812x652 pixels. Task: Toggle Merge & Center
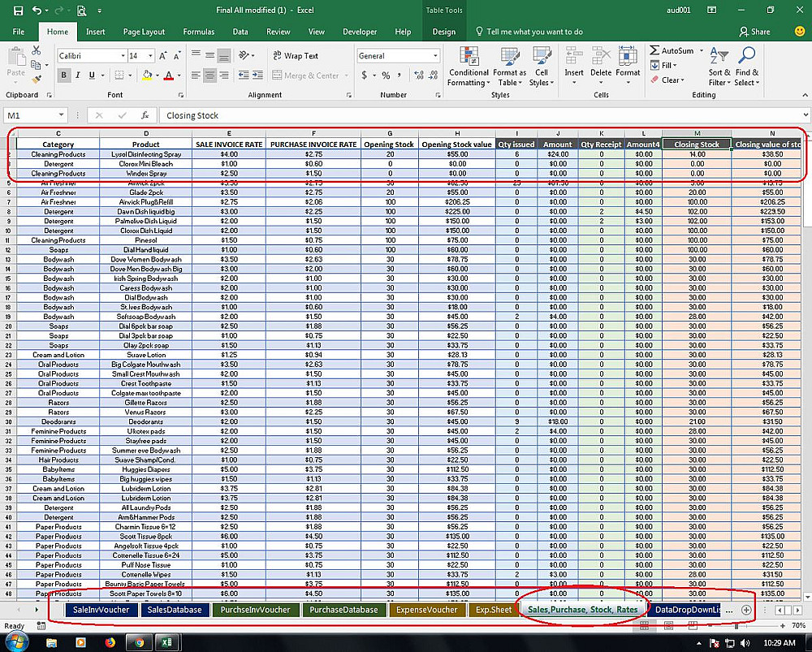(305, 76)
